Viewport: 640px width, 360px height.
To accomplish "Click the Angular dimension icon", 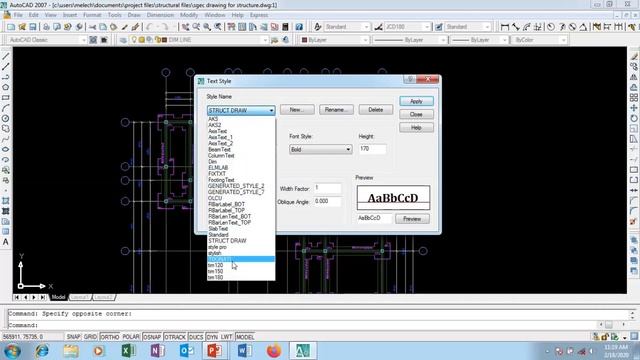I will point(583,27).
